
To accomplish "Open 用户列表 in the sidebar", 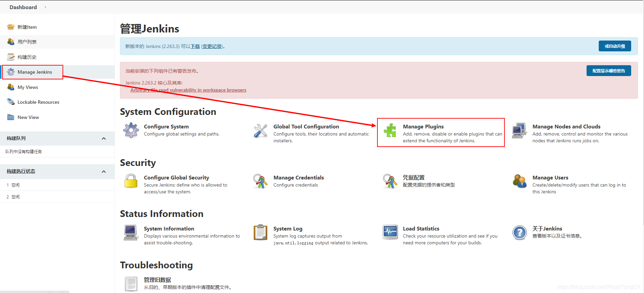I will point(27,42).
